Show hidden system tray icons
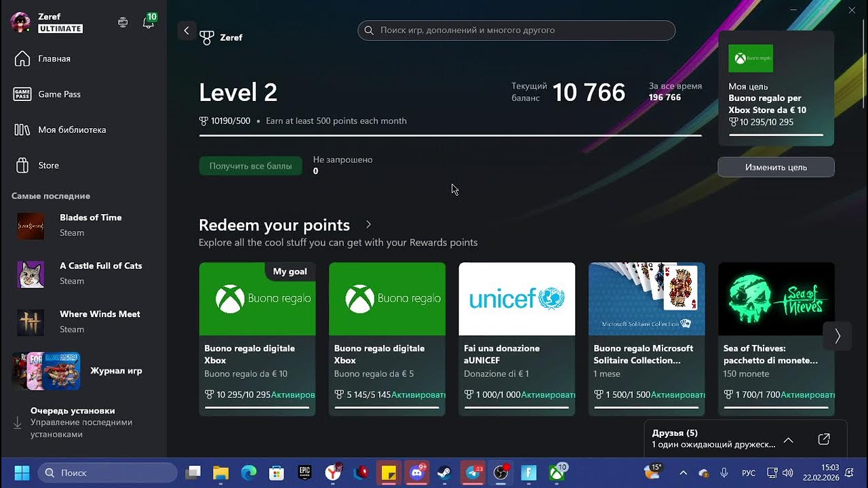 [x=683, y=473]
